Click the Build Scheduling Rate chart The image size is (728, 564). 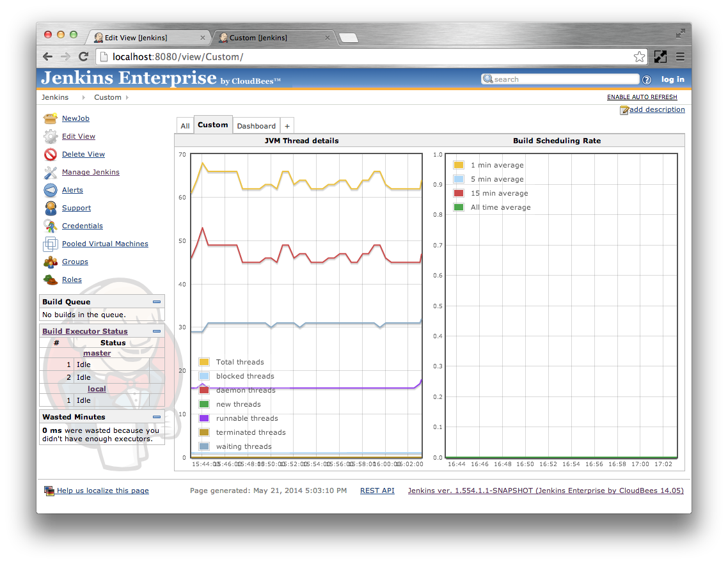[561, 306]
